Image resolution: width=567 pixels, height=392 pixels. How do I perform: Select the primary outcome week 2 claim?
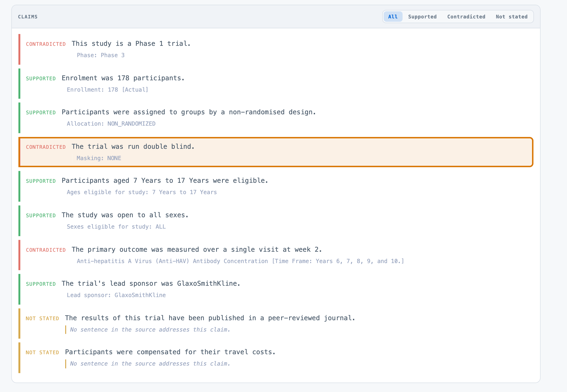[x=276, y=255]
